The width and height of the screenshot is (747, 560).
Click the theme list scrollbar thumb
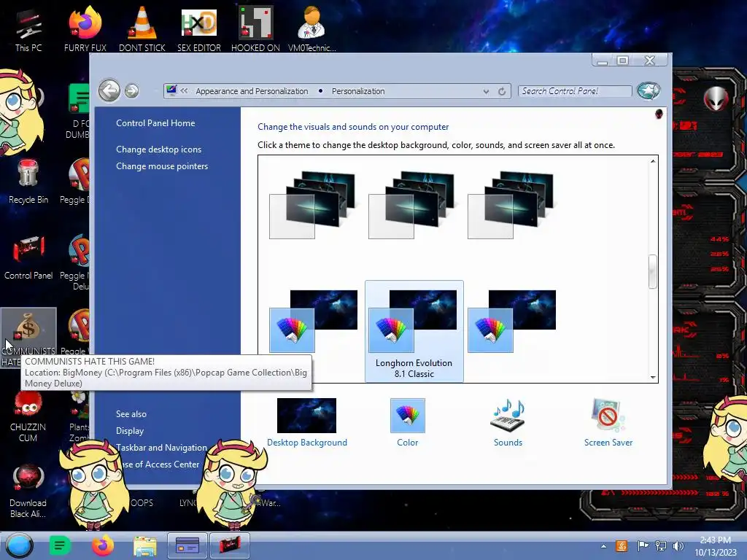pyautogui.click(x=653, y=271)
